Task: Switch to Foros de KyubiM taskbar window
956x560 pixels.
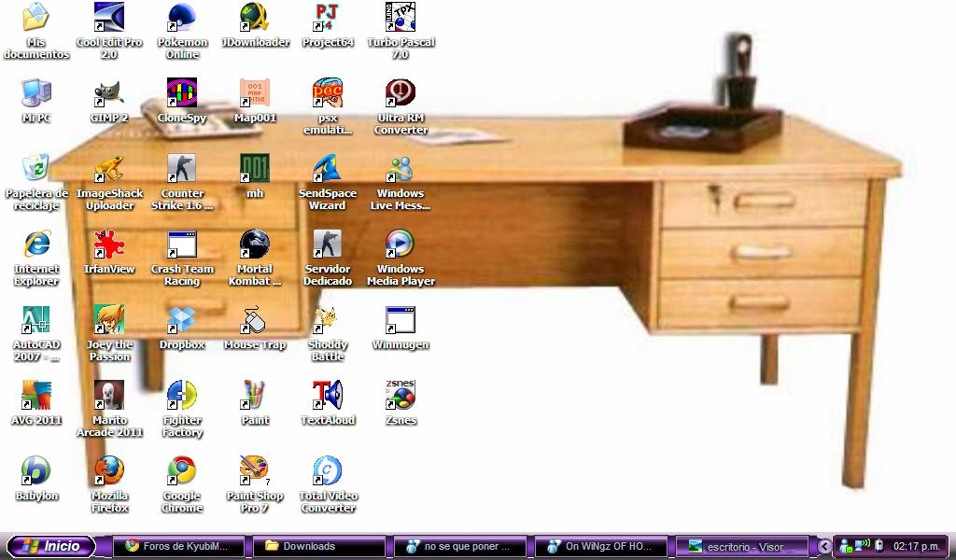Action: (178, 547)
